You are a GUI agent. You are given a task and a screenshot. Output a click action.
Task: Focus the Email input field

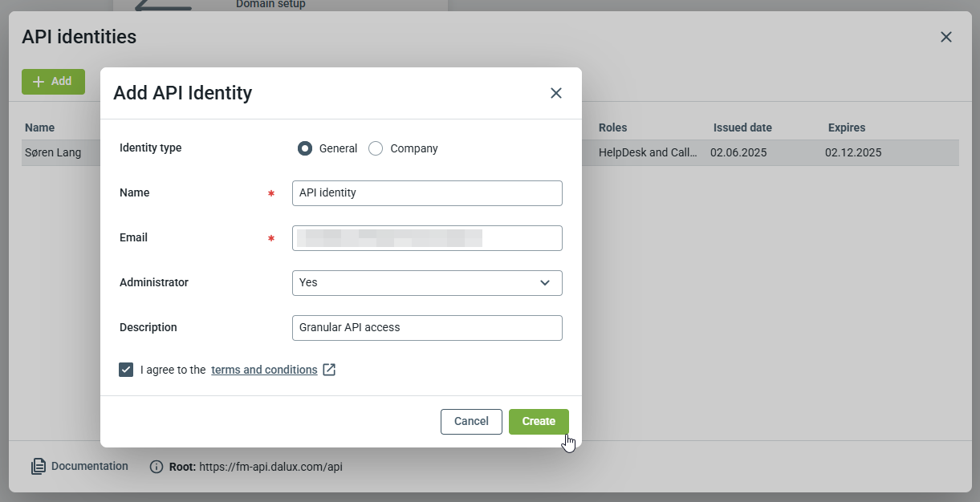(427, 237)
